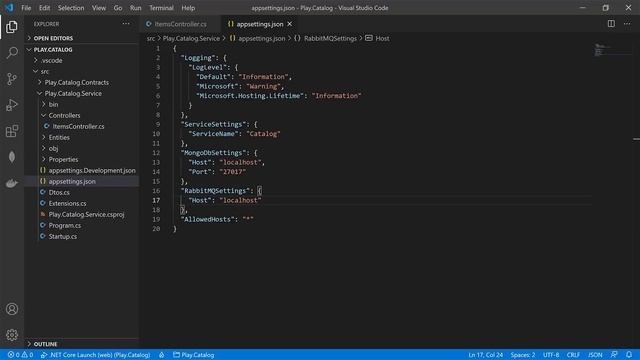Collapse the src folder
Image resolution: width=640 pixels, height=360 pixels.
[x=82, y=71]
